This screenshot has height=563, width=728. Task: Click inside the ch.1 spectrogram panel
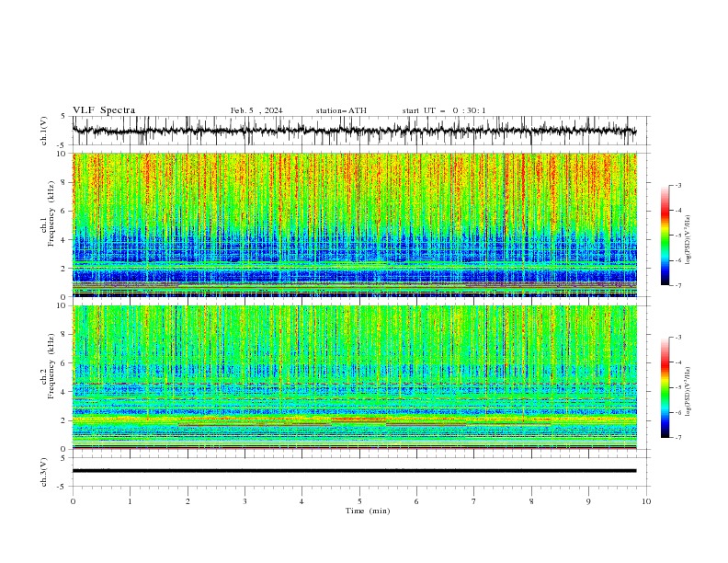tap(355, 224)
